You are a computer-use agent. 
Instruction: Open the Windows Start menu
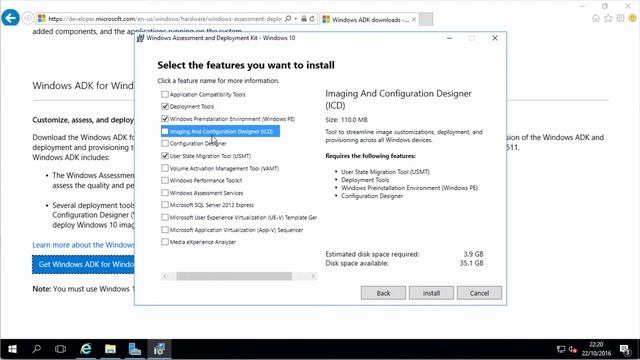click(x=12, y=349)
